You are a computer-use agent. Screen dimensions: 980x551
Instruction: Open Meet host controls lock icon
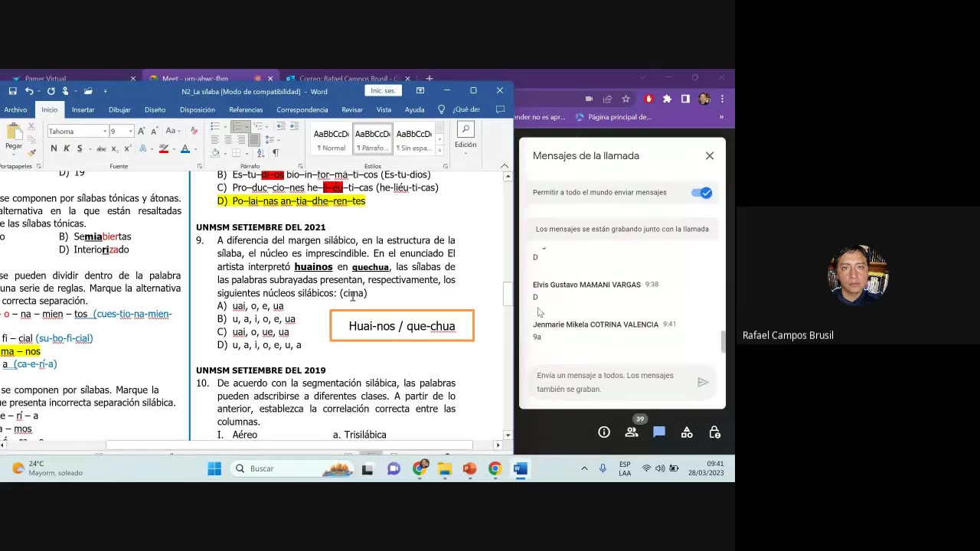click(714, 432)
